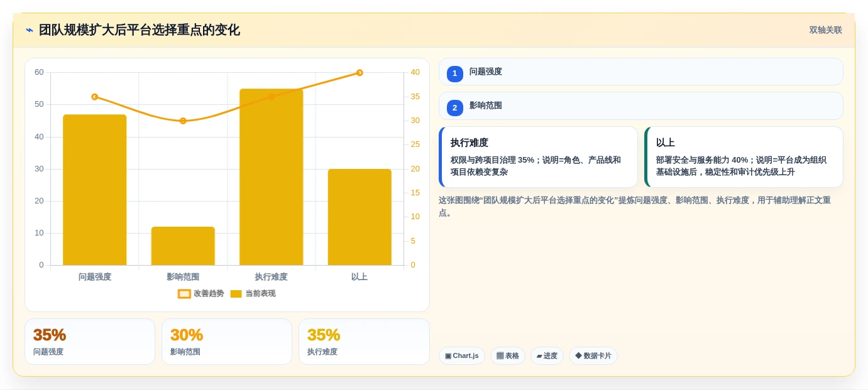Click the title 团队规模扩大后平台选择重点的变化
The image size is (868, 390).
(x=140, y=30)
